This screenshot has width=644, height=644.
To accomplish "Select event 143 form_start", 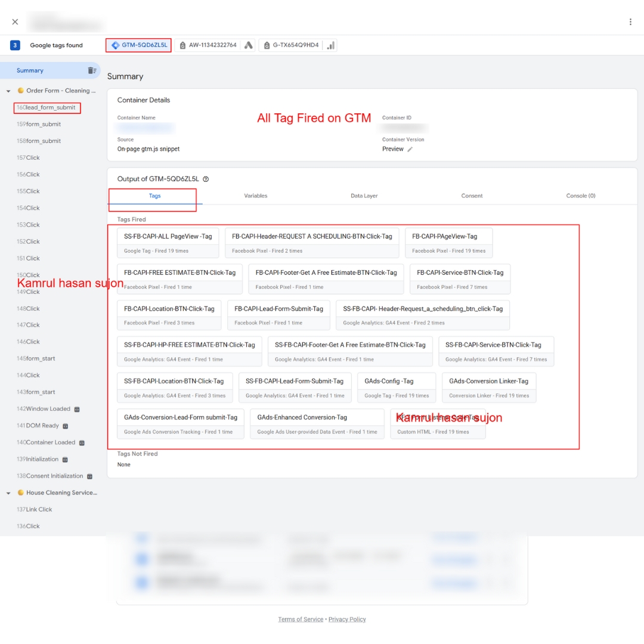I will click(36, 392).
